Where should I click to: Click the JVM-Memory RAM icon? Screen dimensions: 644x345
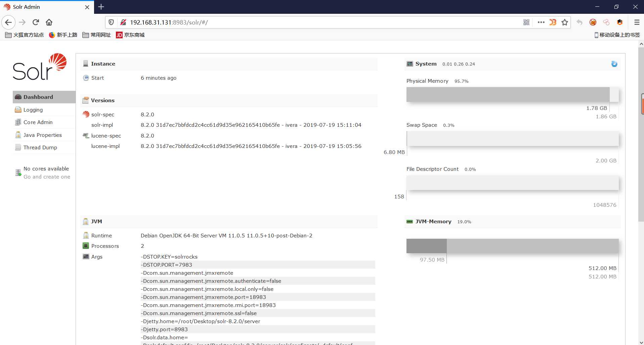click(410, 222)
